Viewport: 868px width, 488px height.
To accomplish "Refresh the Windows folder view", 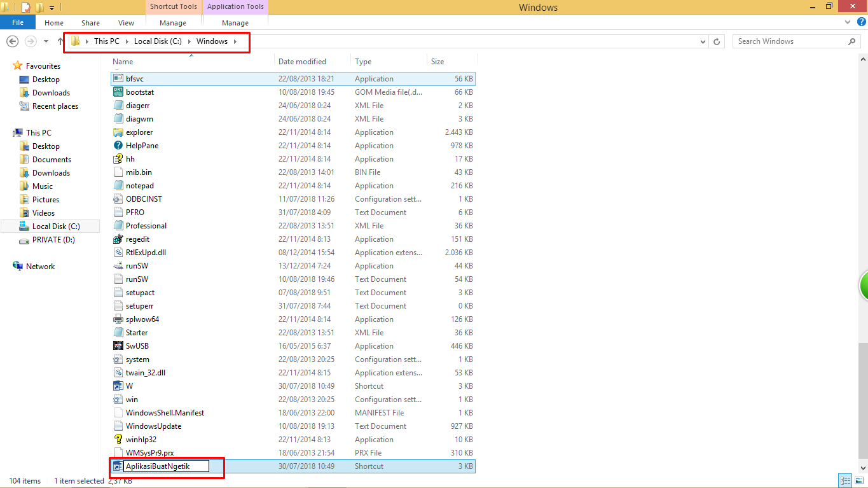I will point(717,41).
